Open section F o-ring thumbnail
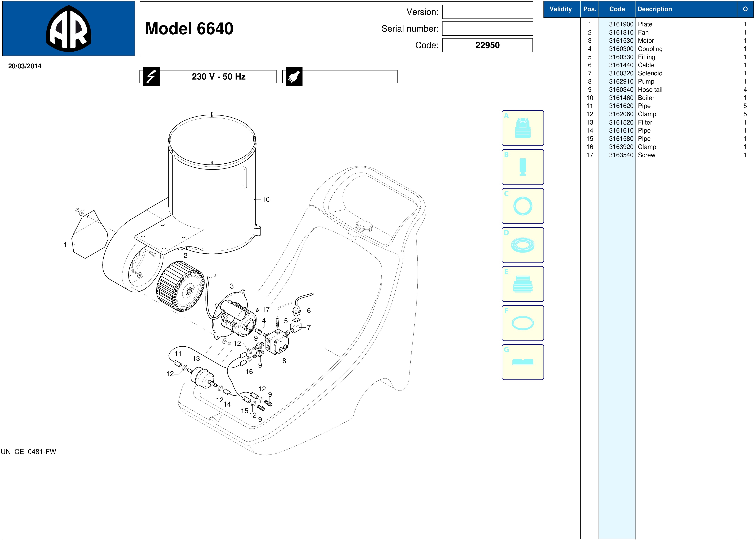This screenshot has width=756, height=540. (522, 323)
